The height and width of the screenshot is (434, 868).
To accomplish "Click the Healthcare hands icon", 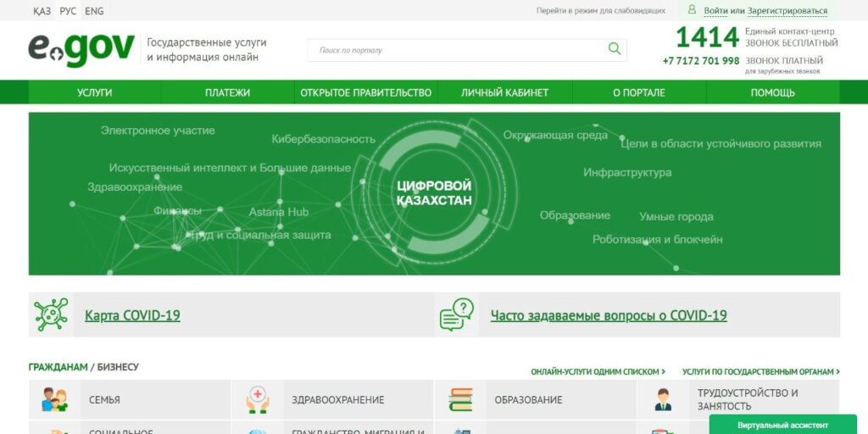I will pos(258,399).
